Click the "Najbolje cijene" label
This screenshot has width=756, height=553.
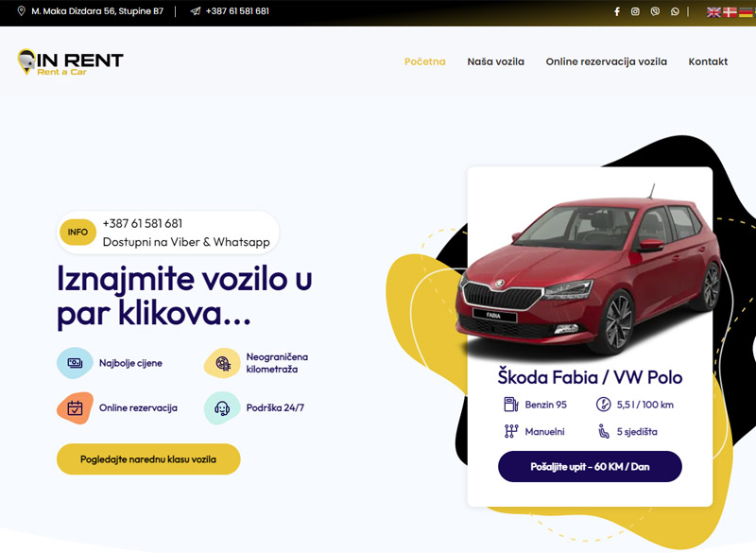pos(130,363)
